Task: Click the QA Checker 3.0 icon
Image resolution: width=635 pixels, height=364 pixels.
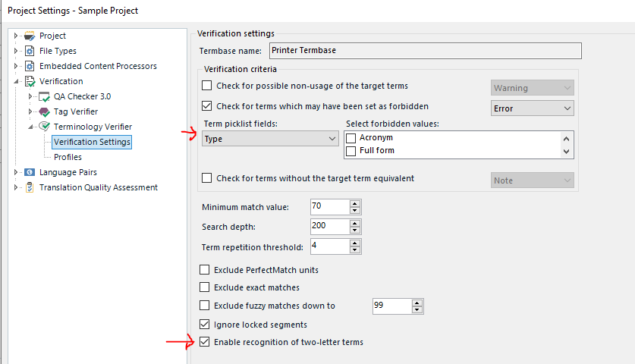Action: point(44,97)
